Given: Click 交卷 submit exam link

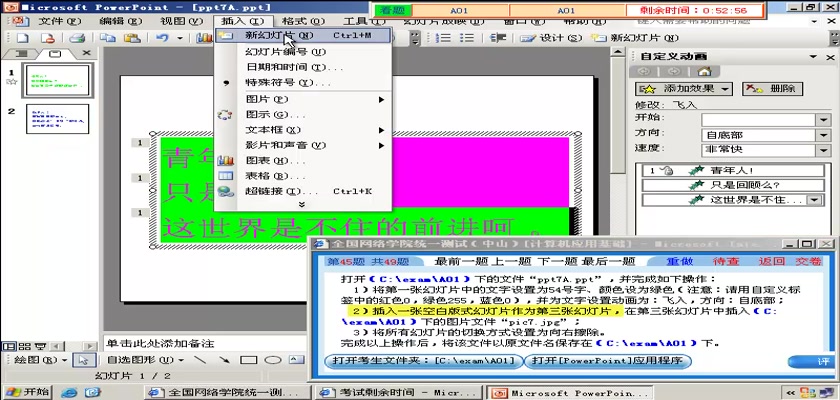Looking at the screenshot, I should click(x=808, y=261).
